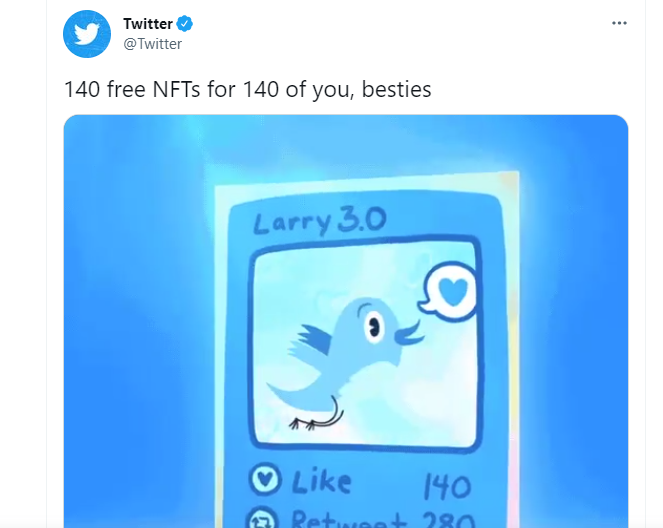663x528 pixels.
Task: Click the Like heart icon on card
Action: coord(265,479)
